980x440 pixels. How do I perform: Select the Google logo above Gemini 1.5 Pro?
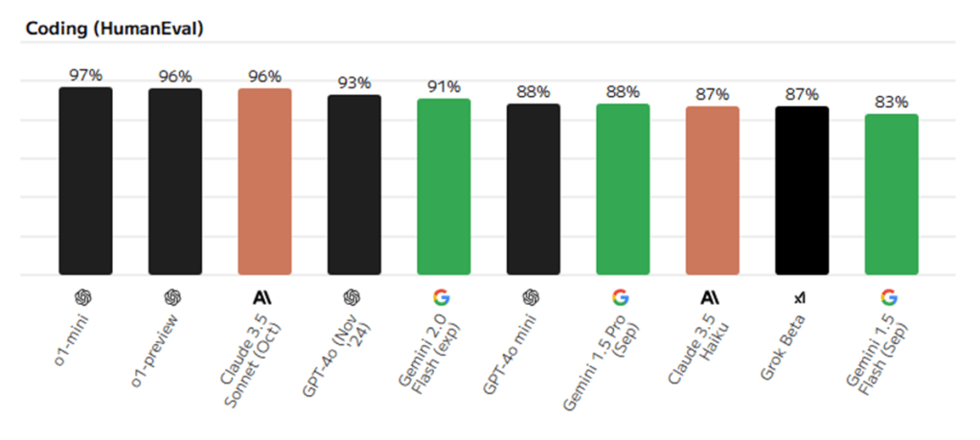click(x=622, y=297)
